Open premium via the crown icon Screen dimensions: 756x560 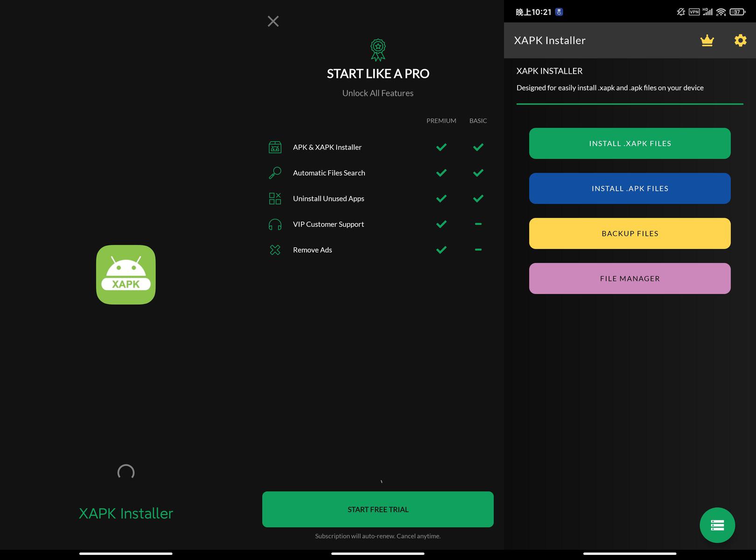707,41
